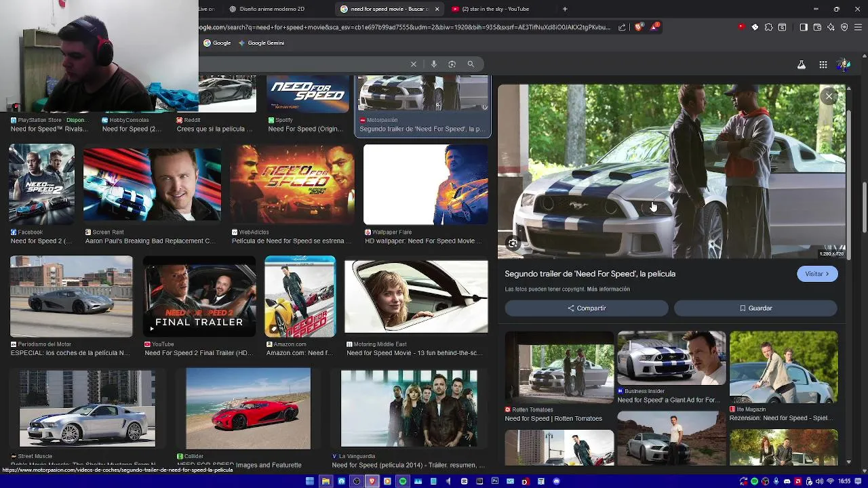Click the 'Need for Speed 2 Final Trailer' caption

[199, 353]
